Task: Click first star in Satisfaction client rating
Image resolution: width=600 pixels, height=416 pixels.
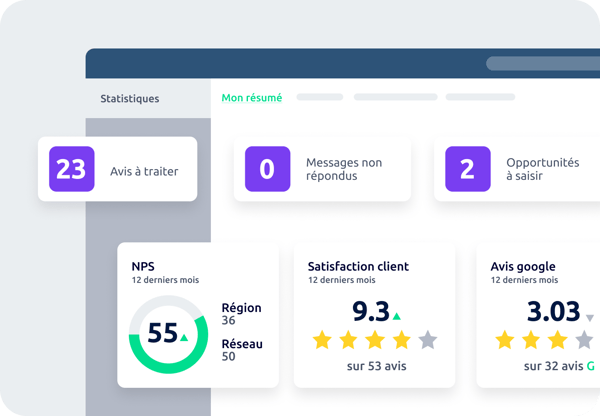Action: coord(321,340)
